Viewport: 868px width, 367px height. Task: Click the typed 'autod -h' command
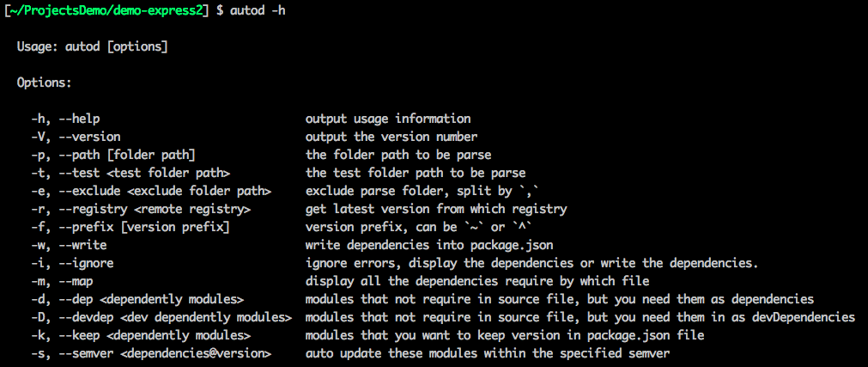pyautogui.click(x=258, y=9)
